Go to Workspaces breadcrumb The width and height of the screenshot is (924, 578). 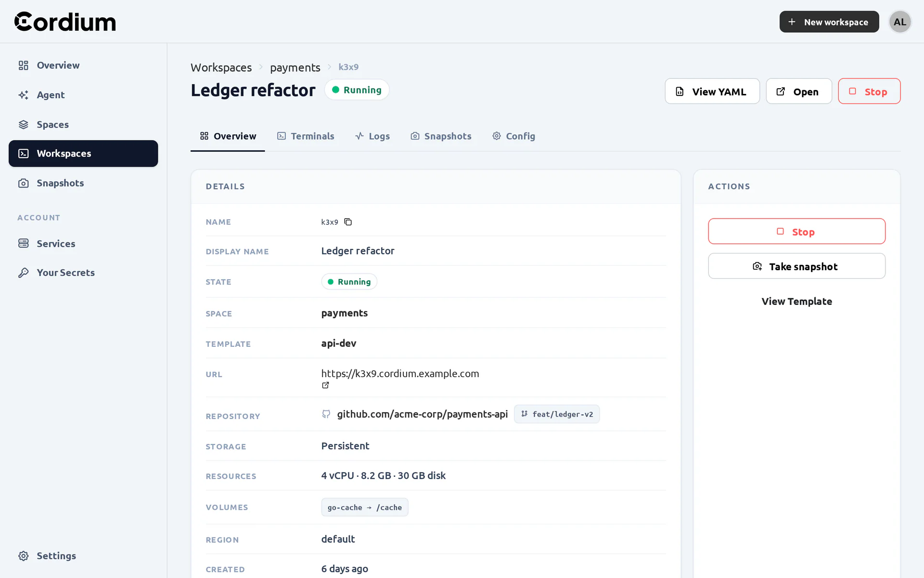[221, 67]
